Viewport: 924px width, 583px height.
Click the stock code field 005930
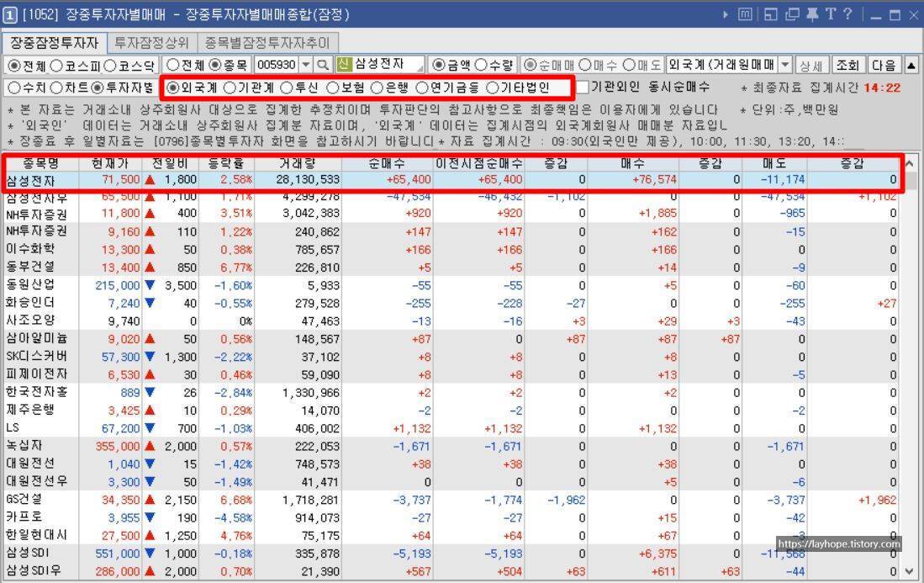pyautogui.click(x=277, y=65)
